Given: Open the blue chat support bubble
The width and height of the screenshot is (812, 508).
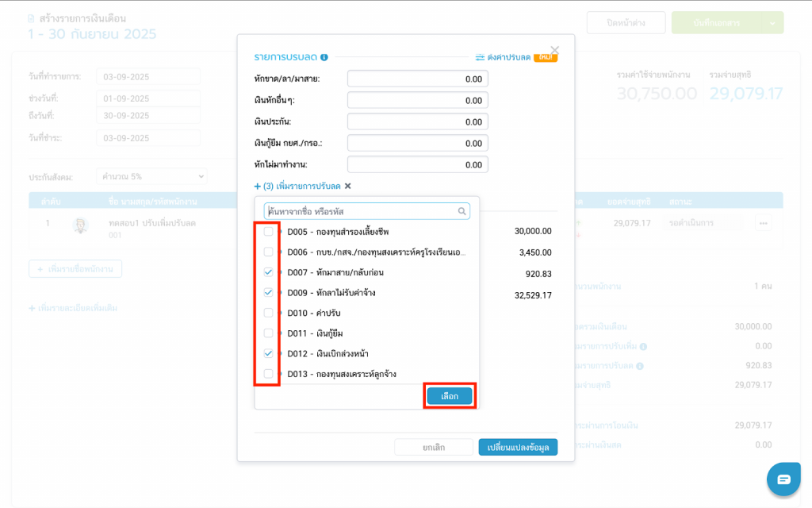Looking at the screenshot, I should click(x=783, y=479).
